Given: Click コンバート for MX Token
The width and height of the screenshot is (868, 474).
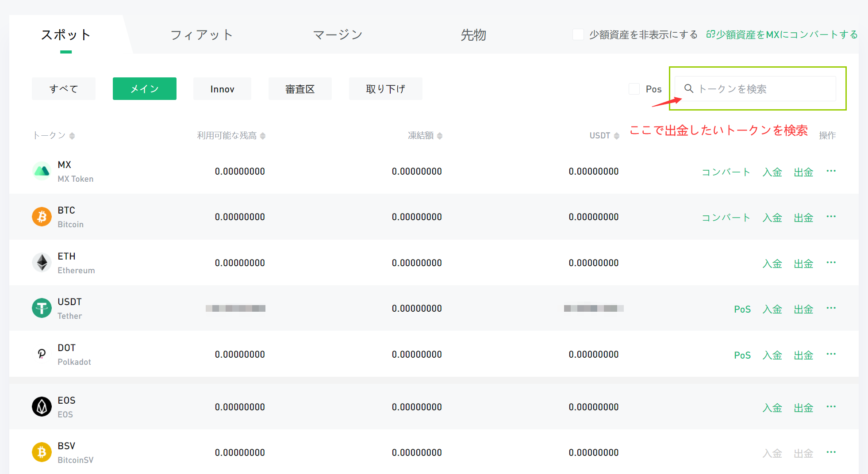Looking at the screenshot, I should coord(726,172).
